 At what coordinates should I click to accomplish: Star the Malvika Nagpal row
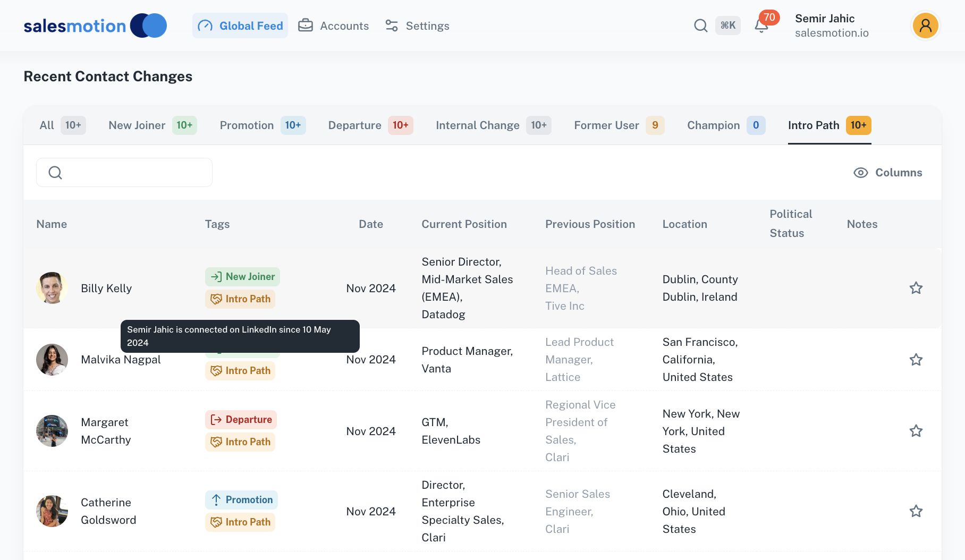916,360
